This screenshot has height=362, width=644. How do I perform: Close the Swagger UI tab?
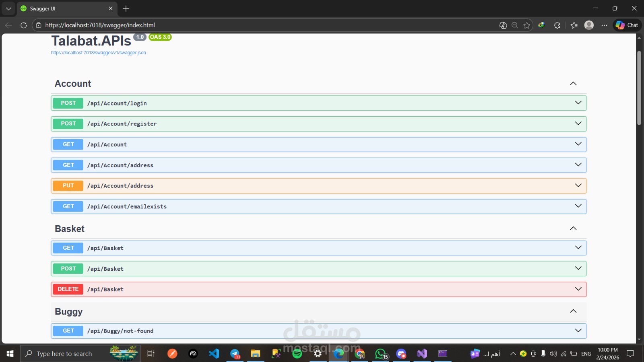click(111, 8)
